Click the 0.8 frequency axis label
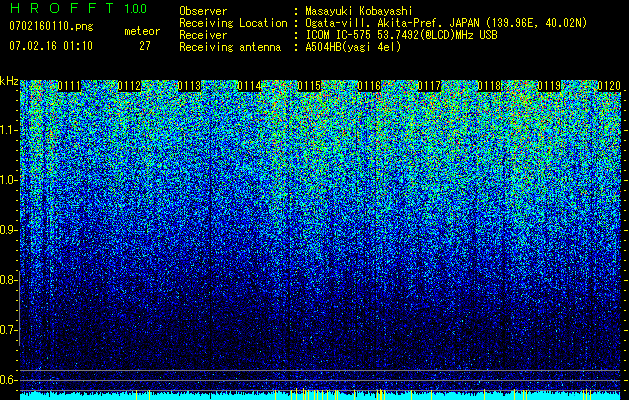Viewport: 629px width, 400px height. click(8, 280)
